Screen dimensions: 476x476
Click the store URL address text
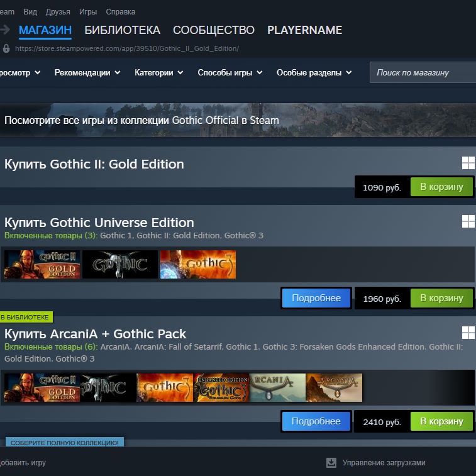coord(127,48)
